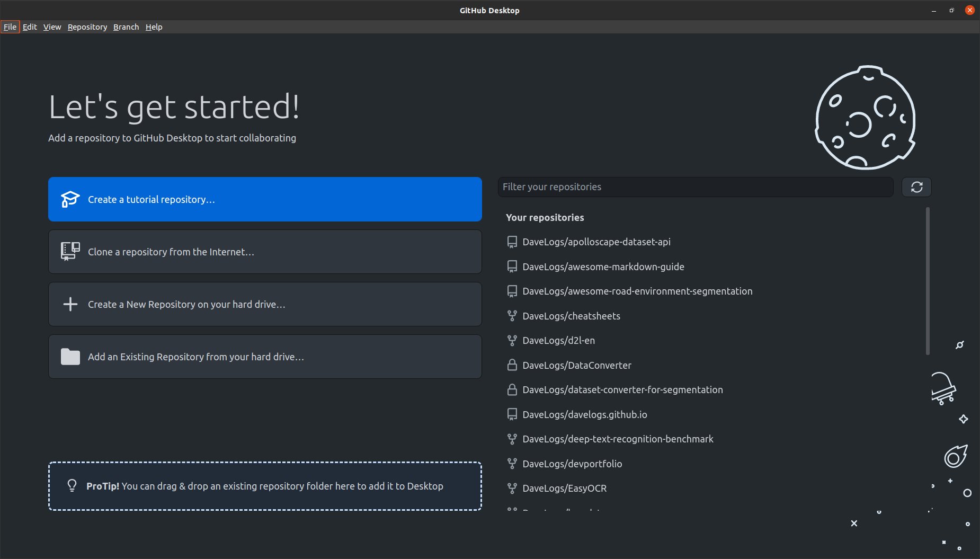The height and width of the screenshot is (559, 980).
Task: Click lock icon beside dataset-converter-for-segmentation
Action: (x=512, y=390)
